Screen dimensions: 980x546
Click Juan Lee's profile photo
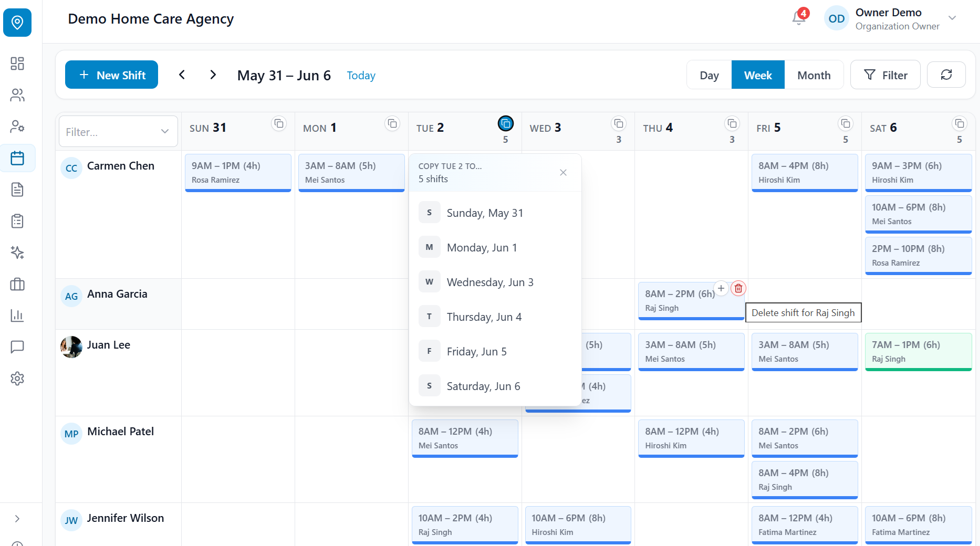(71, 347)
